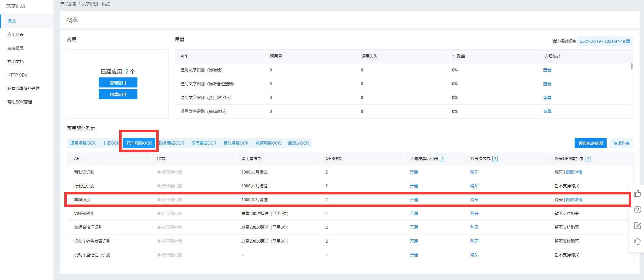Click help icon next to 购买次数包

coord(495,159)
